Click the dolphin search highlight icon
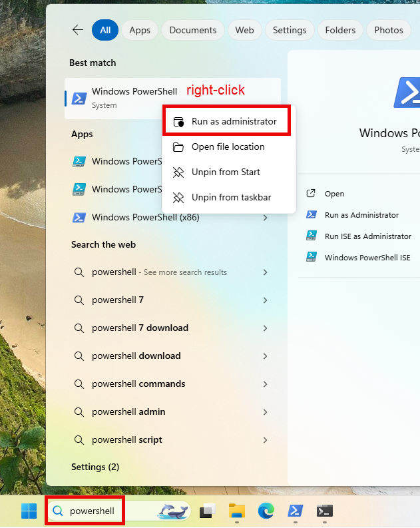This screenshot has height=528, width=420. click(x=173, y=511)
